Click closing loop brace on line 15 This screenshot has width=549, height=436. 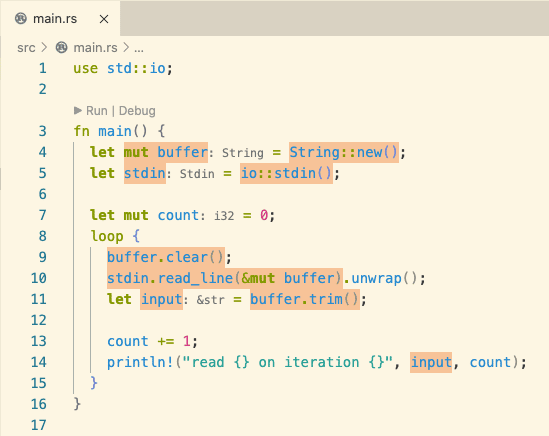pos(93,383)
